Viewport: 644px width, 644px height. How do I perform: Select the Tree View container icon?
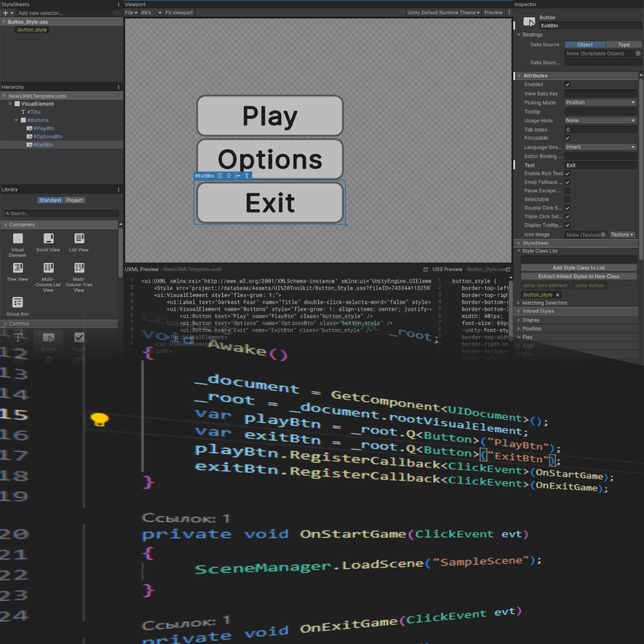18,268
